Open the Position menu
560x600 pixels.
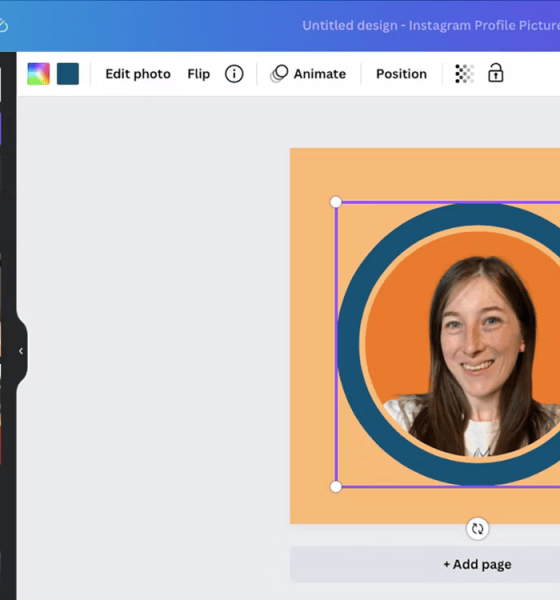pos(401,74)
